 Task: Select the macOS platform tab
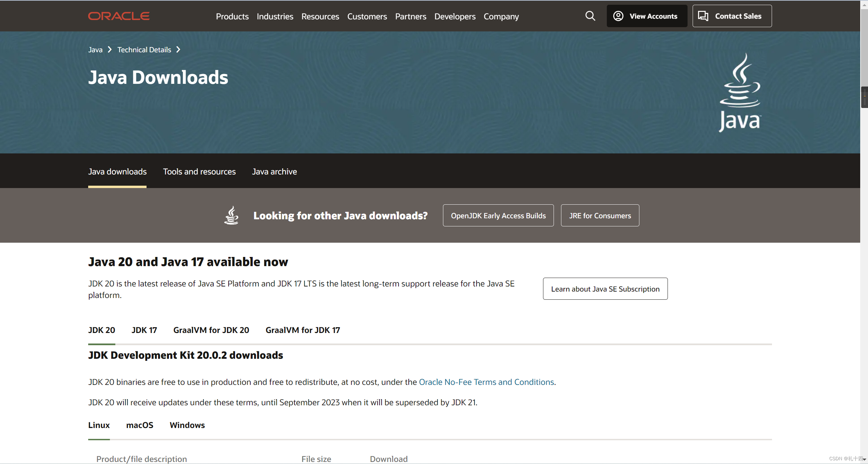point(139,425)
